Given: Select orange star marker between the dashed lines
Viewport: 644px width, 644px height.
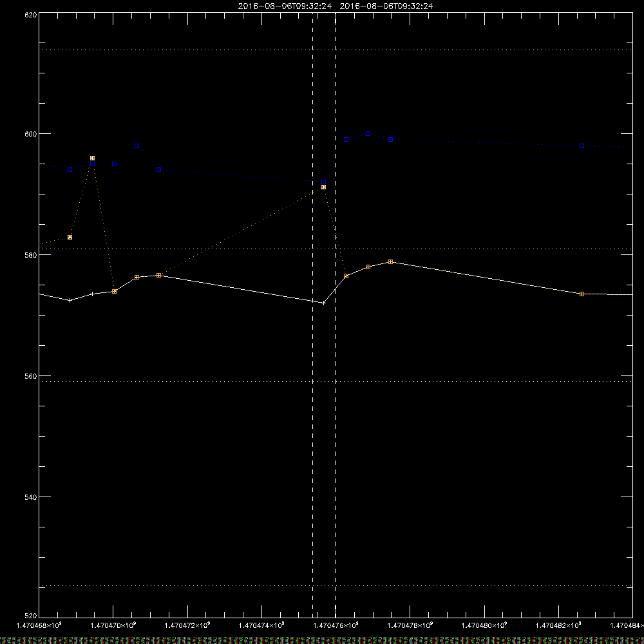Looking at the screenshot, I should [x=324, y=187].
